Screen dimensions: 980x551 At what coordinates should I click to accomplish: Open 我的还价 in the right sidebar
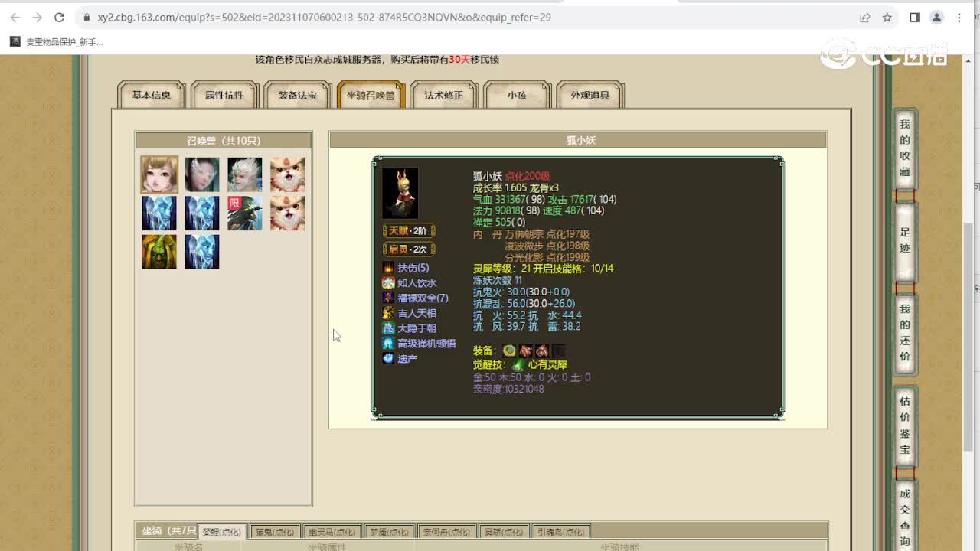point(905,333)
